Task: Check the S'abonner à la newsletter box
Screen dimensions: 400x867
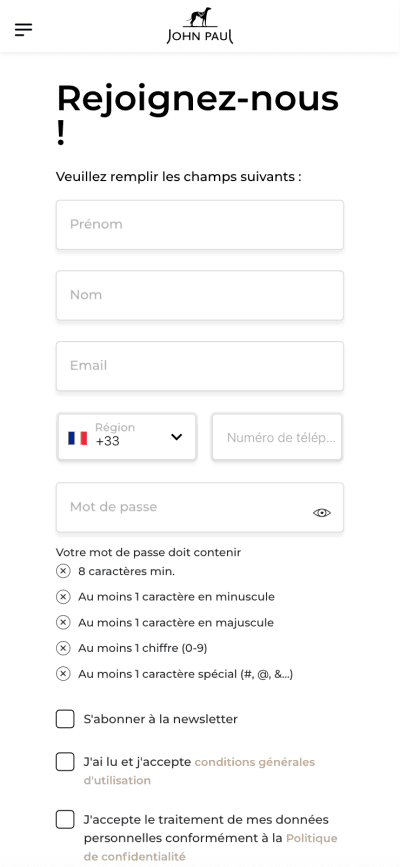Action: point(65,719)
